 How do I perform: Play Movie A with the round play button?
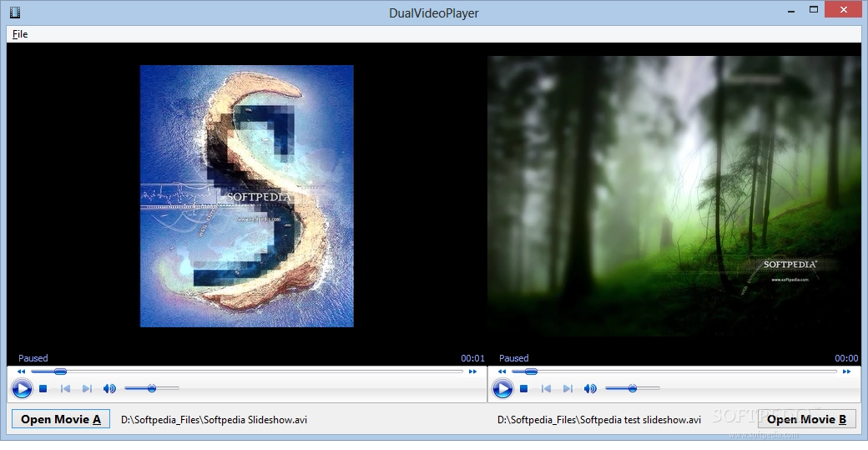pos(23,388)
